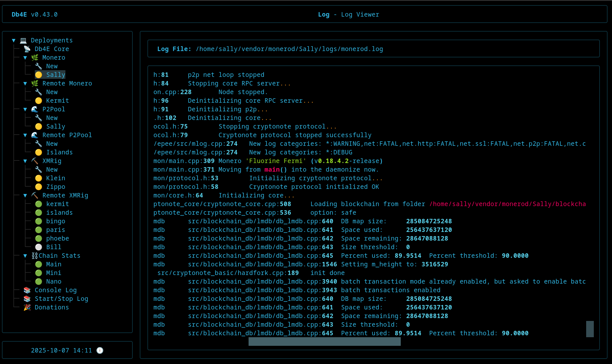Collapse the Remote Monero branch

25,84
